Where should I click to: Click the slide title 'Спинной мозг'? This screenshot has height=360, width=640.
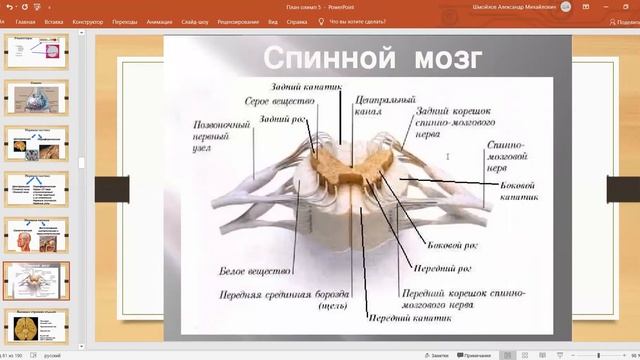(x=372, y=58)
